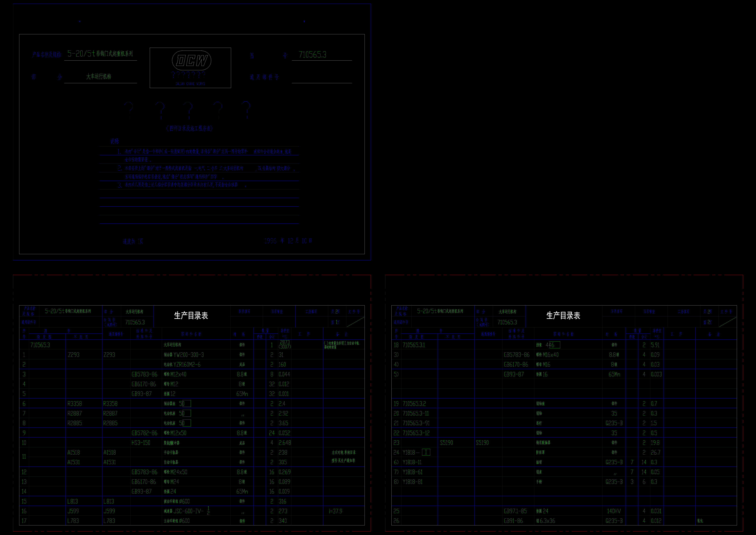Click the "螺栓 M12x50" cell
Image resolution: width=756 pixels, height=535 pixels.
tap(175, 433)
